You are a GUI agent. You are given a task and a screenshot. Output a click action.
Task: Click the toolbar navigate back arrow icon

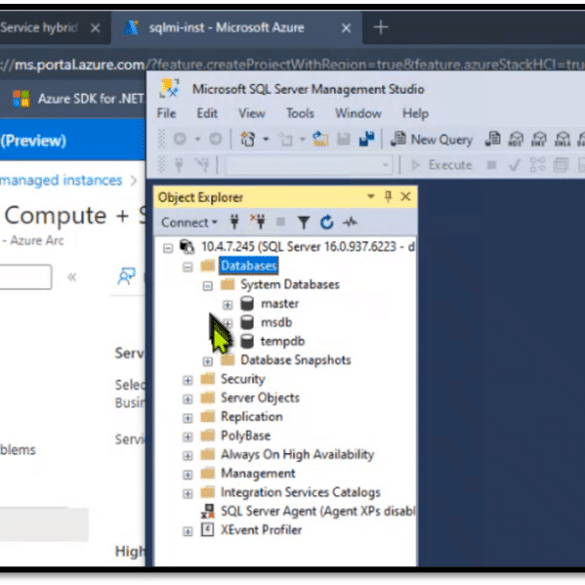point(180,139)
